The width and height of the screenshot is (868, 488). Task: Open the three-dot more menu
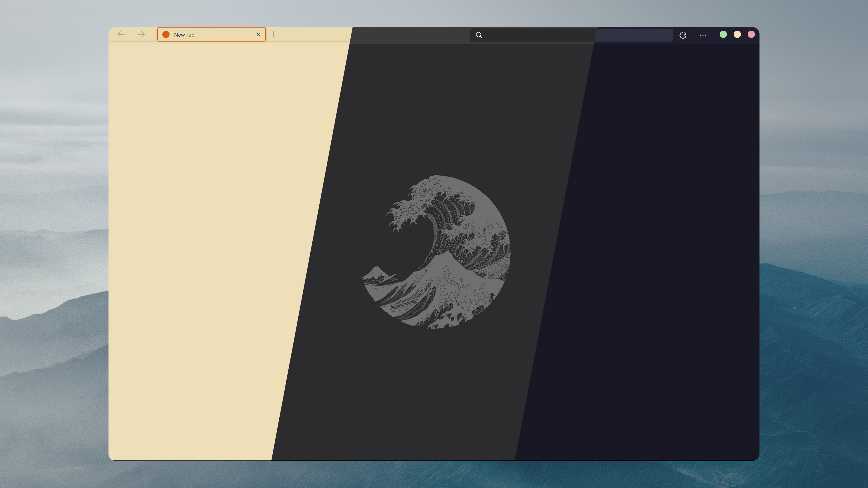[703, 35]
